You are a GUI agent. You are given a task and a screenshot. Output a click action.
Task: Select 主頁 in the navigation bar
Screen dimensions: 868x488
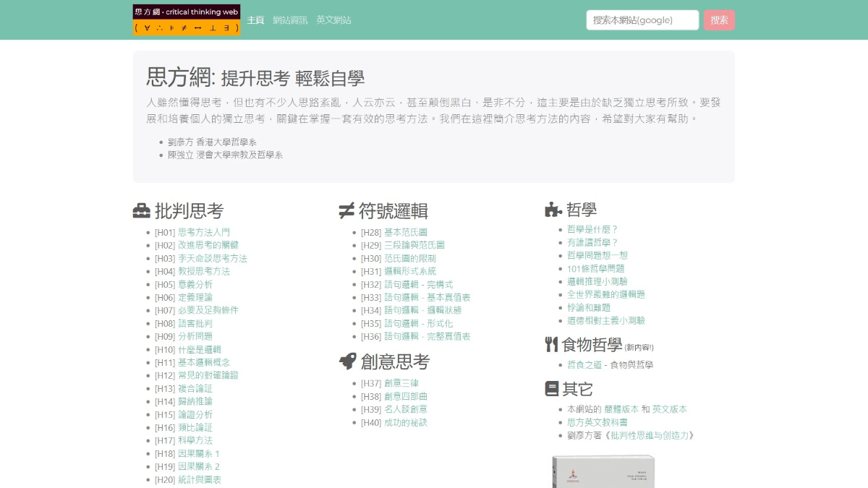point(255,20)
